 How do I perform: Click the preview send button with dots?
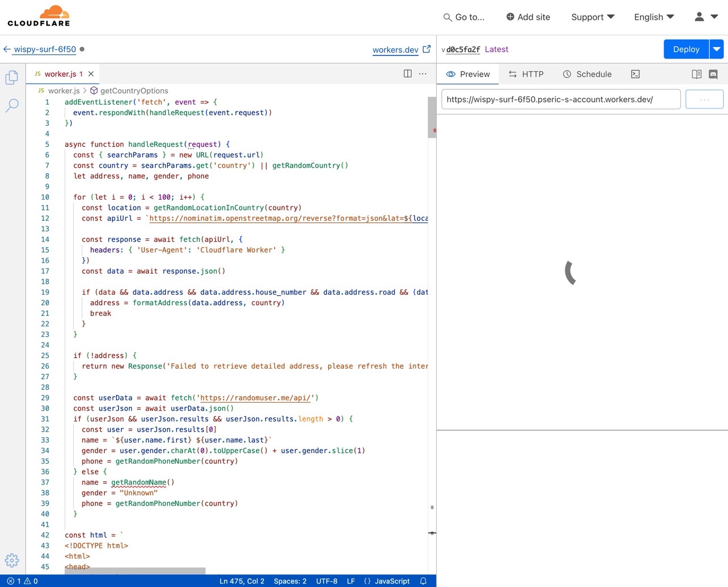pyautogui.click(x=704, y=99)
